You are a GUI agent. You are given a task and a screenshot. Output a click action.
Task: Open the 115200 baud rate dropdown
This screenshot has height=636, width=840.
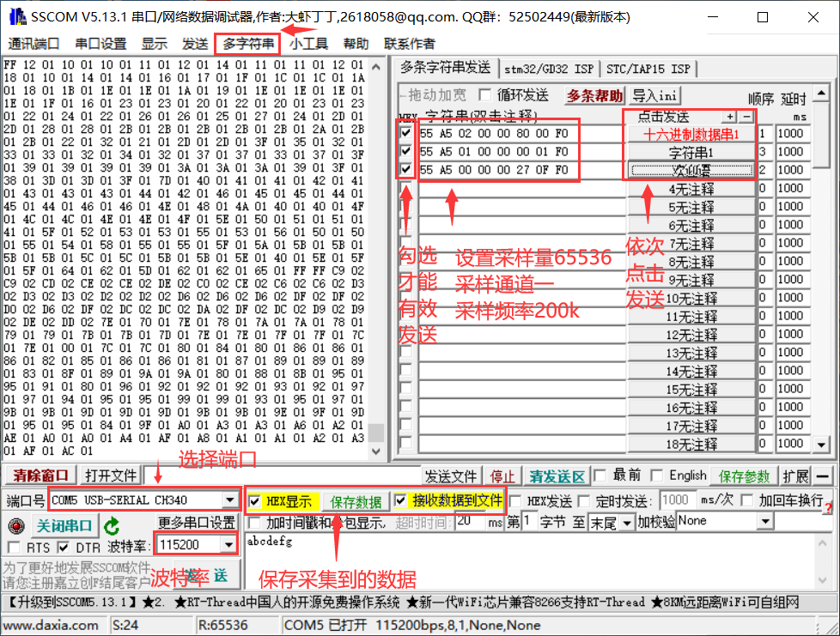(228, 544)
